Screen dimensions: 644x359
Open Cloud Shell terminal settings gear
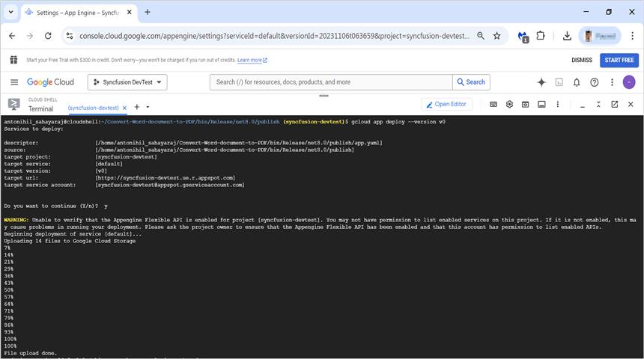pos(509,105)
